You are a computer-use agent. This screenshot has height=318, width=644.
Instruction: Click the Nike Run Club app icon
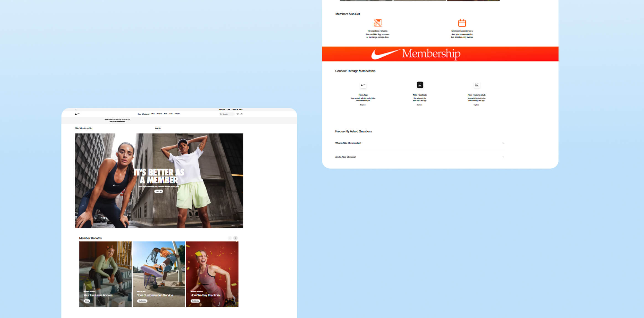(420, 85)
